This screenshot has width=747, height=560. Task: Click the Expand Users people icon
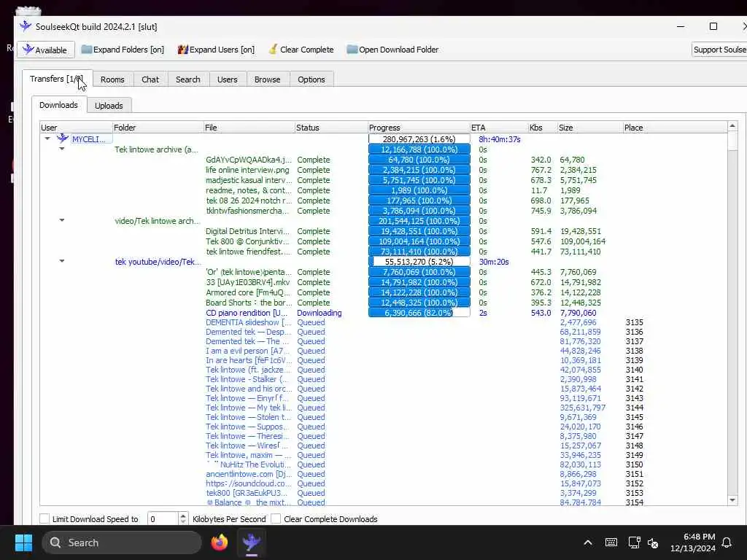click(182, 49)
